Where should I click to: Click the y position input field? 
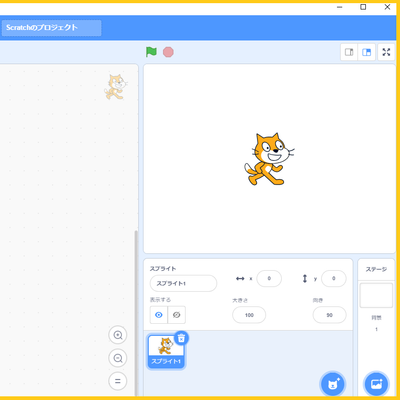tap(334, 278)
